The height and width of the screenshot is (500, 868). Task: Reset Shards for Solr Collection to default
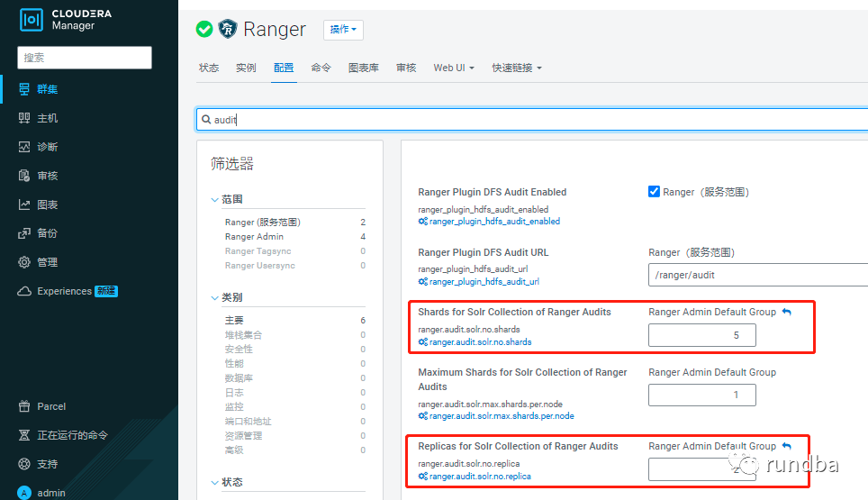pos(787,313)
